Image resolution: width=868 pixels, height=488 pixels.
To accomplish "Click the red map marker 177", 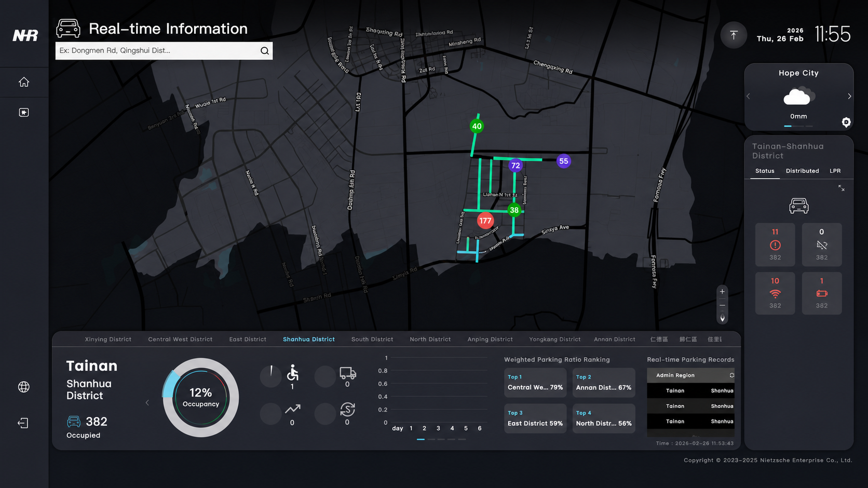I will (485, 221).
